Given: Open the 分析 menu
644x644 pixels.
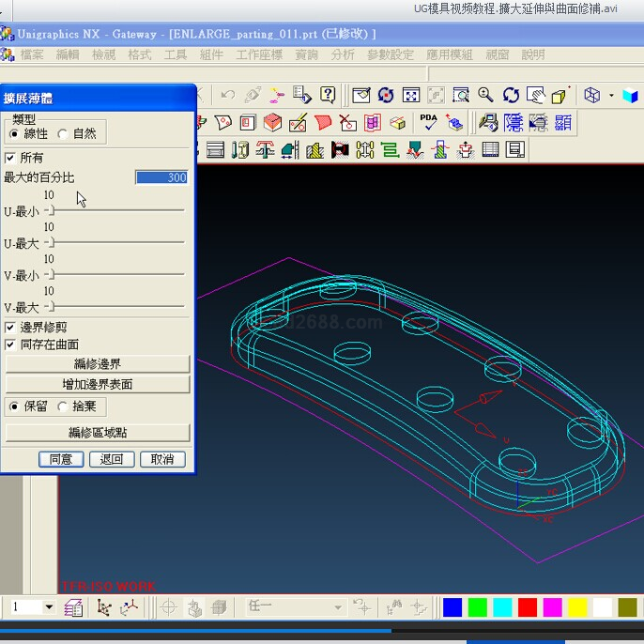Looking at the screenshot, I should click(344, 54).
